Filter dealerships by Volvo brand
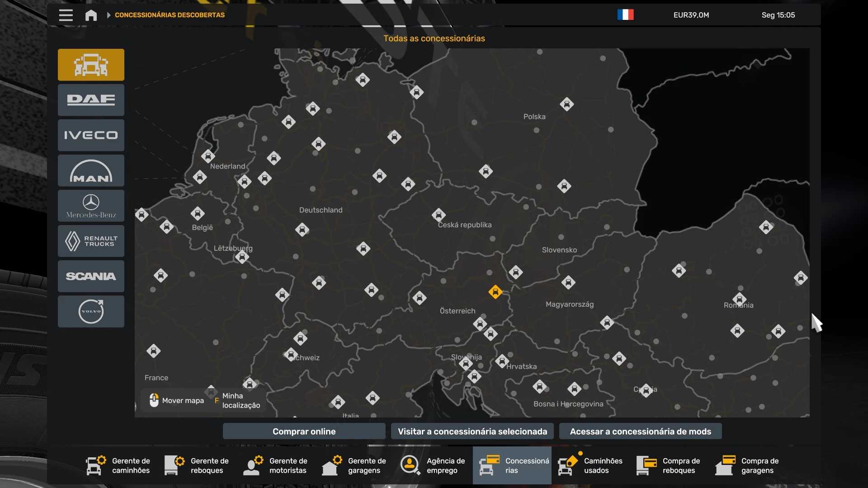Image resolution: width=868 pixels, height=488 pixels. tap(91, 311)
